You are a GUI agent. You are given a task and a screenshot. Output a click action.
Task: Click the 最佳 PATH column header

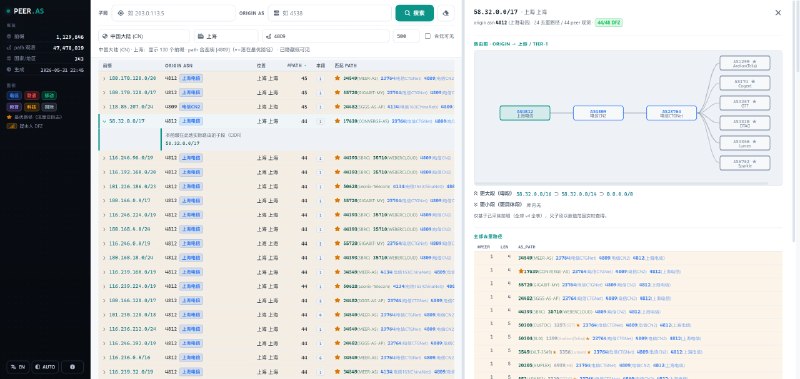point(345,66)
